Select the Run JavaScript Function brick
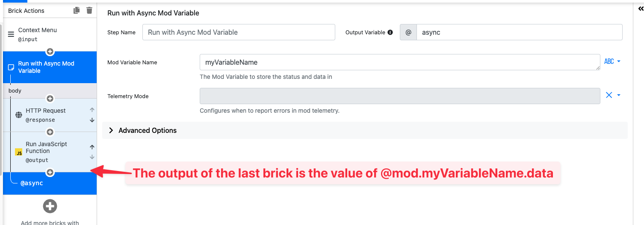 coord(47,151)
